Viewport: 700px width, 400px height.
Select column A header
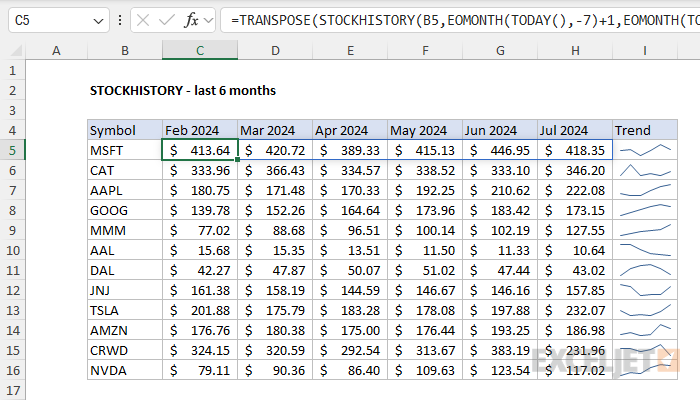tap(56, 50)
